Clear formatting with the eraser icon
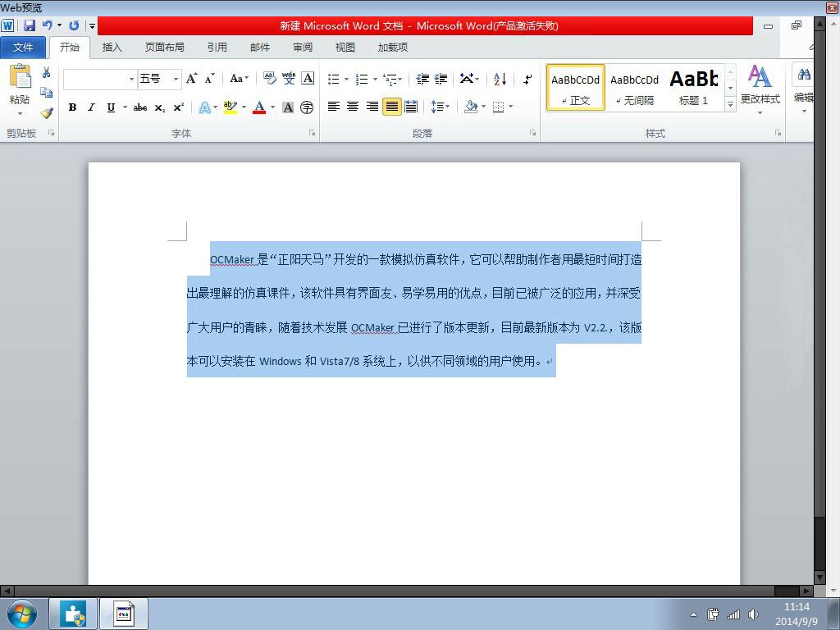 coord(269,79)
